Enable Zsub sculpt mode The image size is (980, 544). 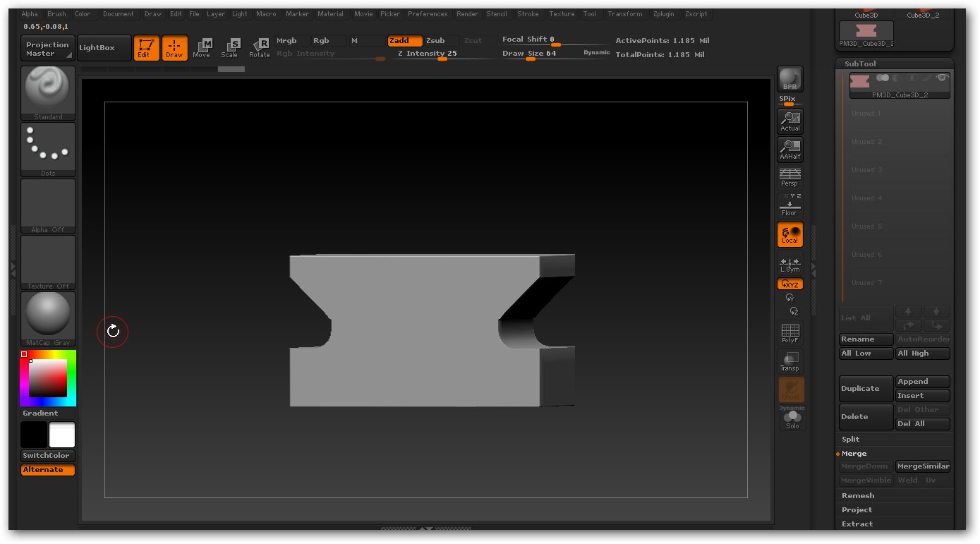coord(441,41)
